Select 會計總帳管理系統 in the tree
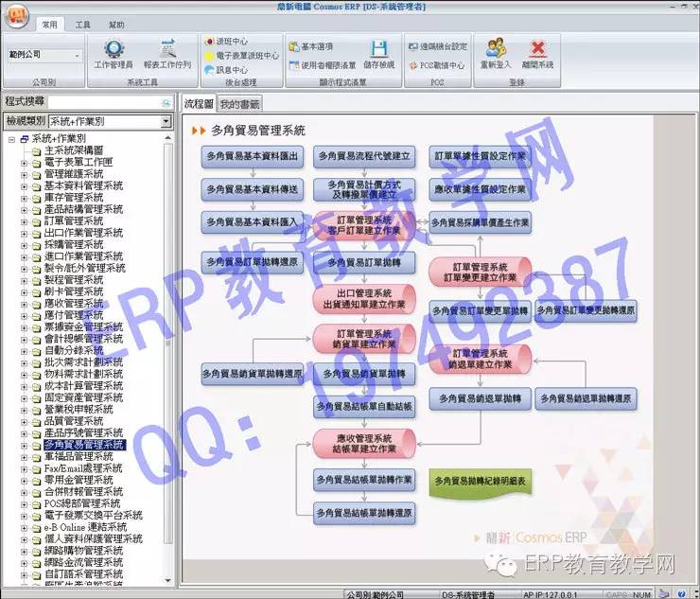The width and height of the screenshot is (700, 599). coord(83,339)
